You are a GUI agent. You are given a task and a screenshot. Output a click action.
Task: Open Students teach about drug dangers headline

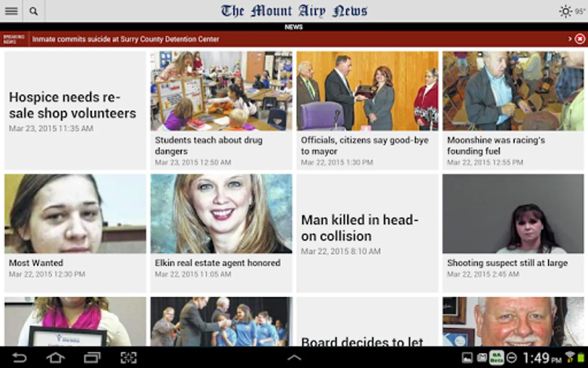coord(208,146)
